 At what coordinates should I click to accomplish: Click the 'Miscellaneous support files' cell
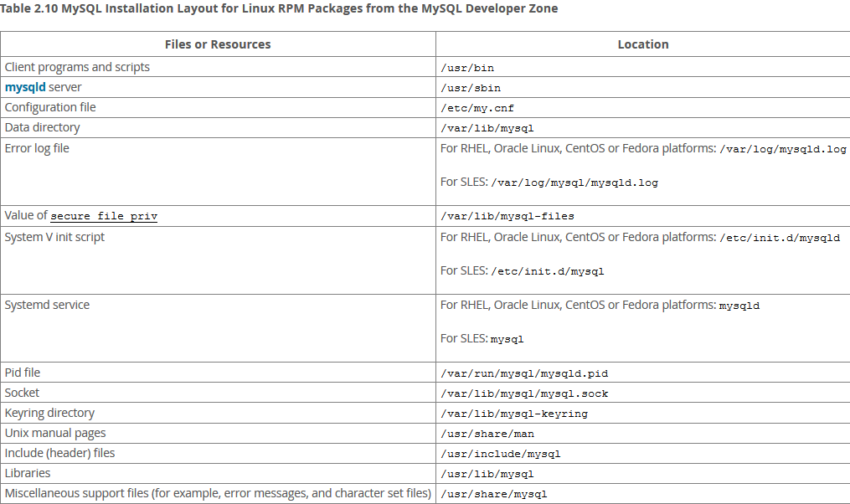(x=218, y=493)
